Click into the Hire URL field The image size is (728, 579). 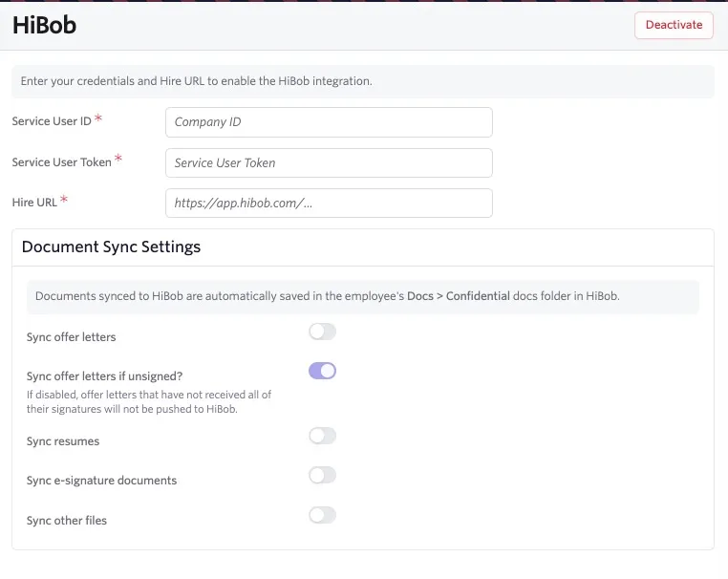tap(329, 203)
